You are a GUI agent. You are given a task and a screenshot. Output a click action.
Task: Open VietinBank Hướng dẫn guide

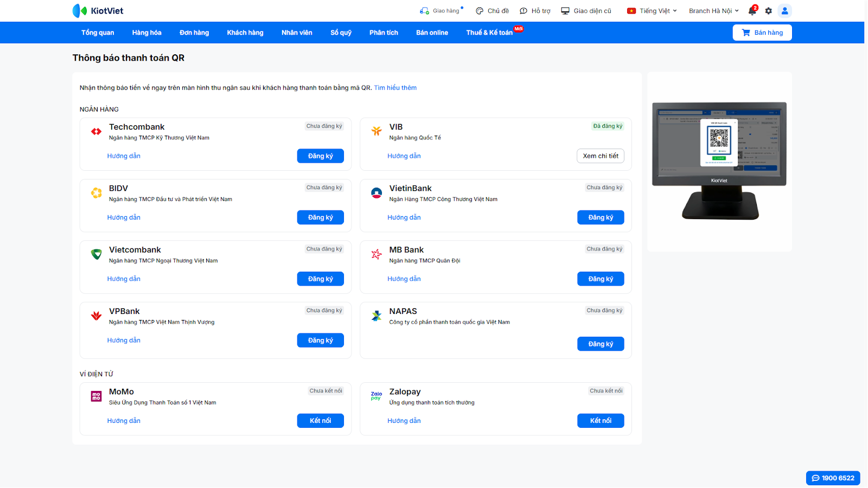click(404, 217)
